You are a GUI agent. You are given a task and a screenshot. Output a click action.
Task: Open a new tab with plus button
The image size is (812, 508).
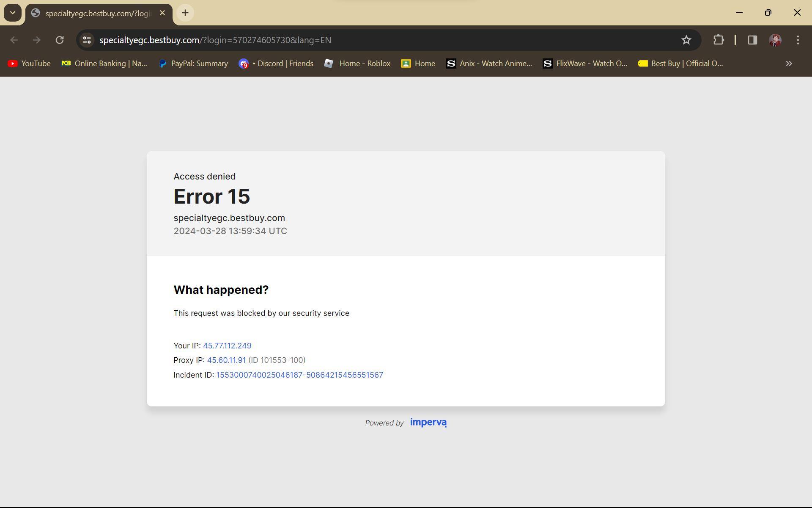coord(185,13)
